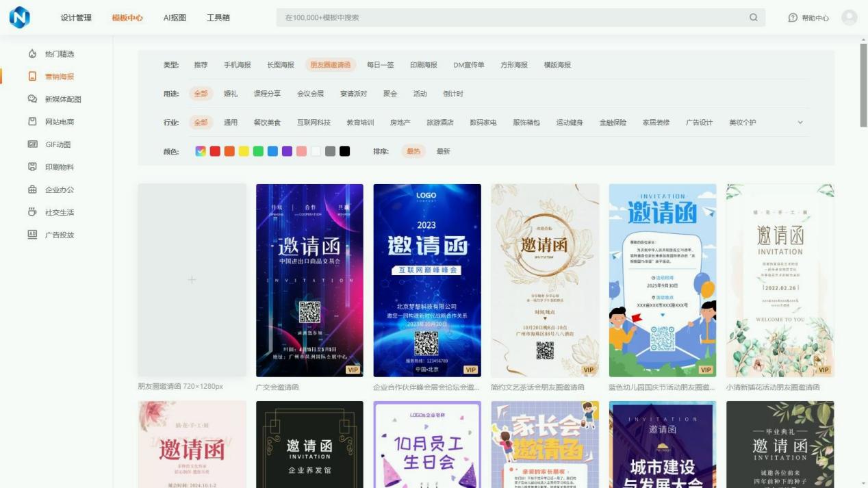Create blank 朋友圈邀请函 canvas with plus

click(192, 280)
